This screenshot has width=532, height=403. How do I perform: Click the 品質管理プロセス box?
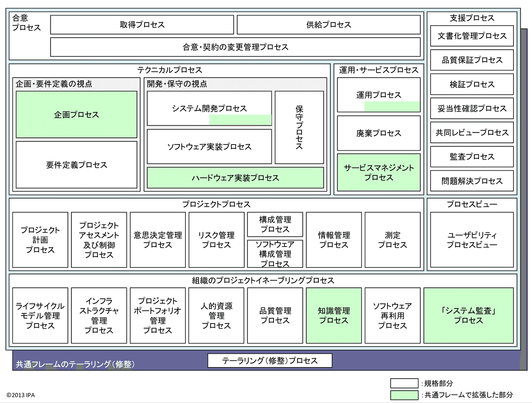coord(275,316)
